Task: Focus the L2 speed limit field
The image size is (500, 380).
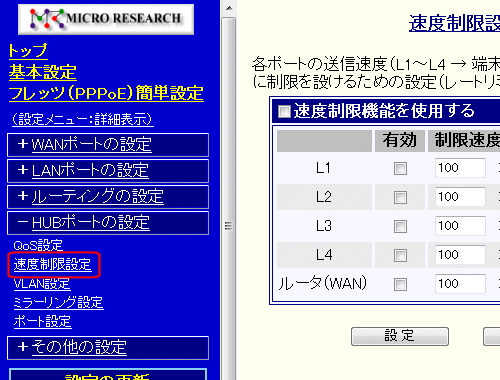Action: coord(460,197)
